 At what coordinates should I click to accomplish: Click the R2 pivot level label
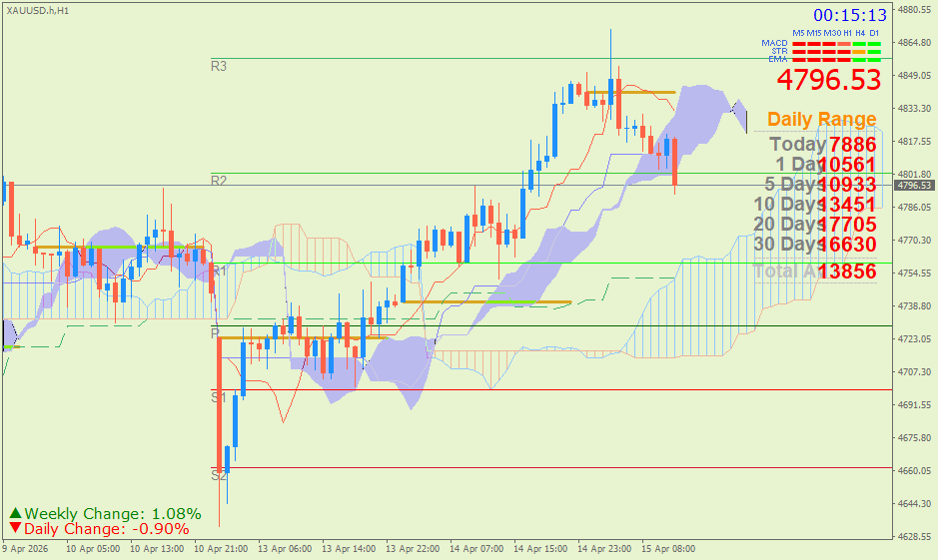tap(219, 181)
